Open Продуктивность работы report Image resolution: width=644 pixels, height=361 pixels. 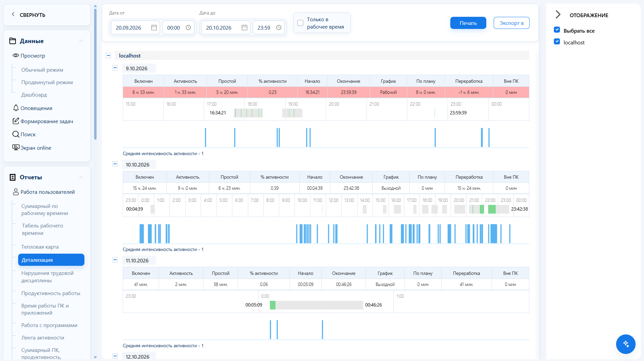click(51, 293)
